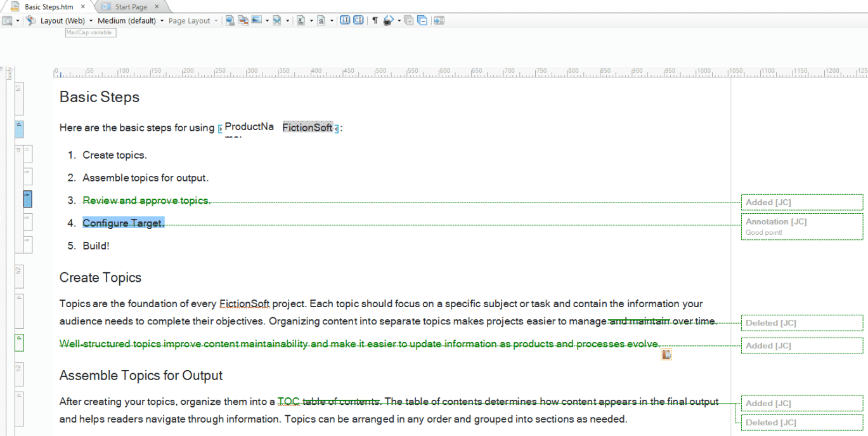Click the collapse all icon with minus sign

tap(422, 21)
